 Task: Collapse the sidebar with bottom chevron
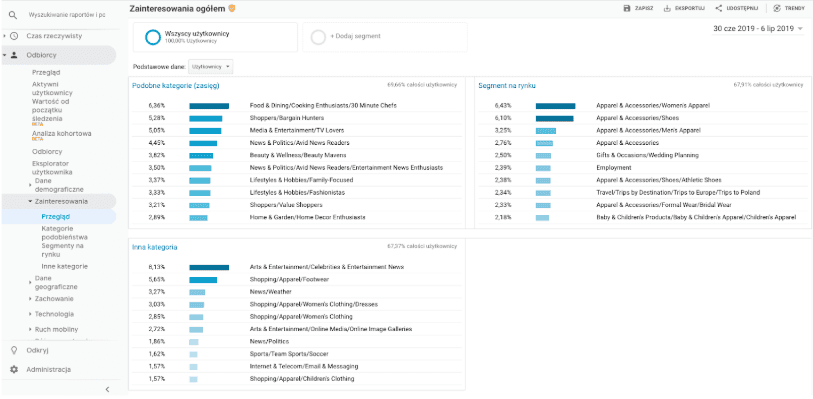tap(107, 389)
